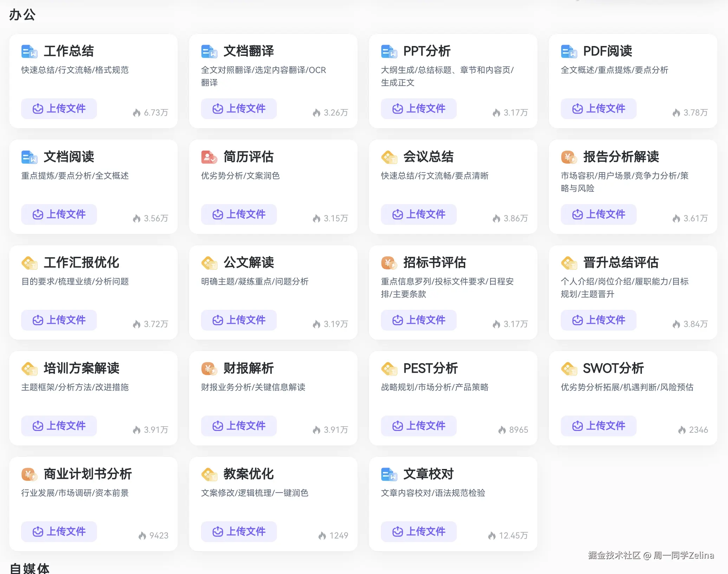
Task: Select the 工作总结 blue document icon
Action: point(29,51)
